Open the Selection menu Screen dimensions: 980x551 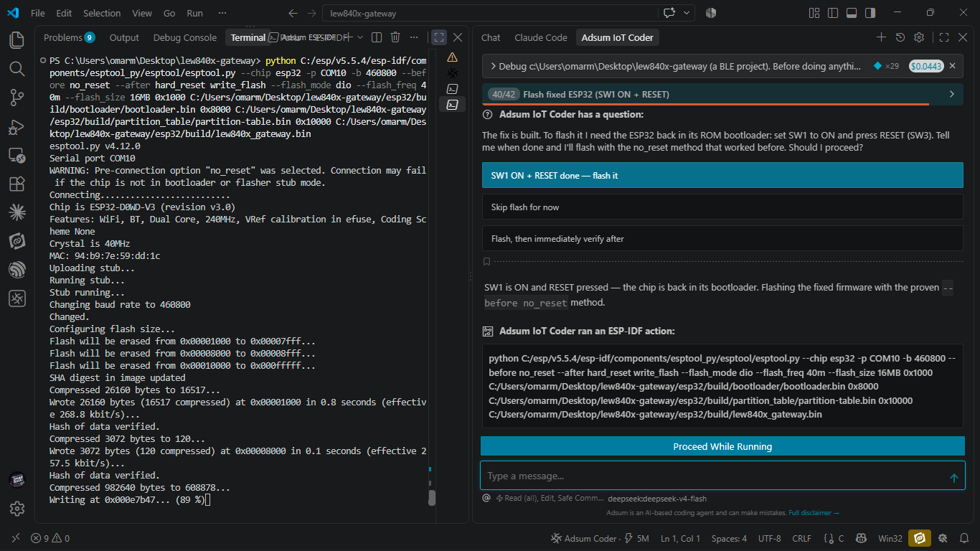(102, 13)
